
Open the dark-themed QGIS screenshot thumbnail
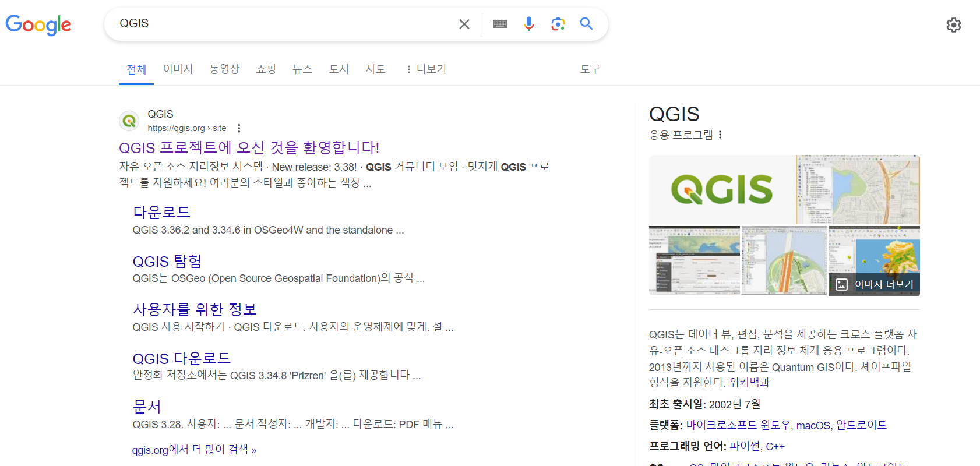click(695, 260)
